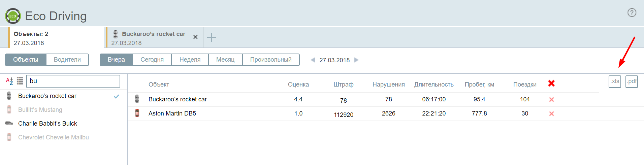The image size is (644, 165).
Task: Close the Buckaroo's rocket car tab
Action: pyautogui.click(x=195, y=37)
